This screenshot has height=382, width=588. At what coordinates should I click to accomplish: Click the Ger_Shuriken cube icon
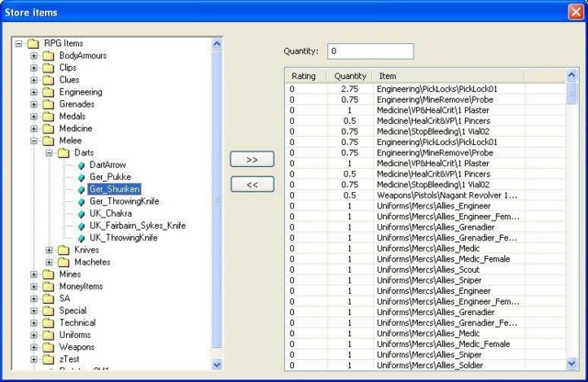[x=82, y=189]
